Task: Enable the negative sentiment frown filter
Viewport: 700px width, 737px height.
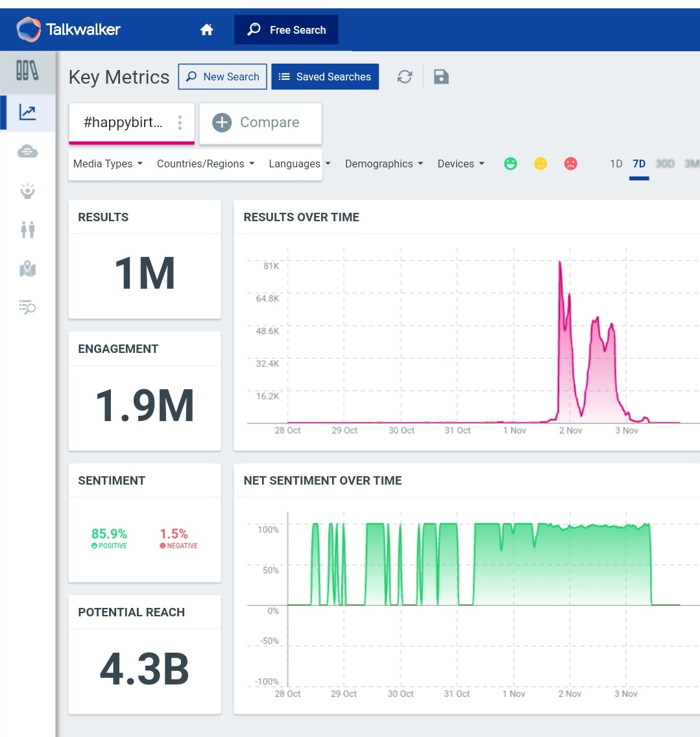Action: [570, 163]
